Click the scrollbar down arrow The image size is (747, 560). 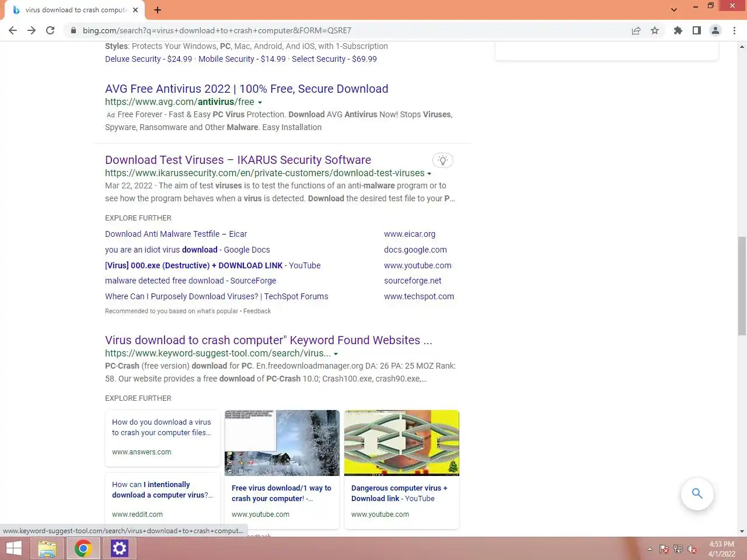[742, 531]
